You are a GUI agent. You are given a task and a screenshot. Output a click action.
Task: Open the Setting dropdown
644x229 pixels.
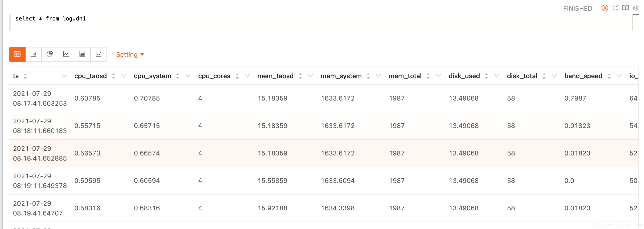pos(130,54)
